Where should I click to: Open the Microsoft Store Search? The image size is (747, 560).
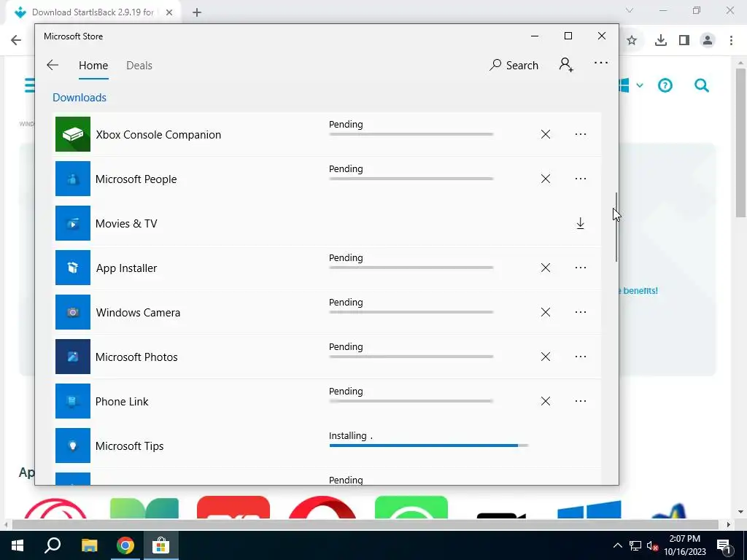(x=514, y=65)
